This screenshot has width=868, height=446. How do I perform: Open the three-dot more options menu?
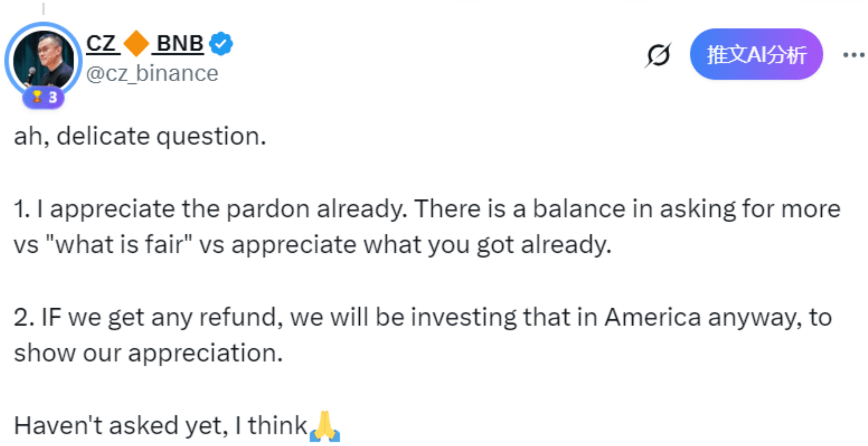point(853,55)
